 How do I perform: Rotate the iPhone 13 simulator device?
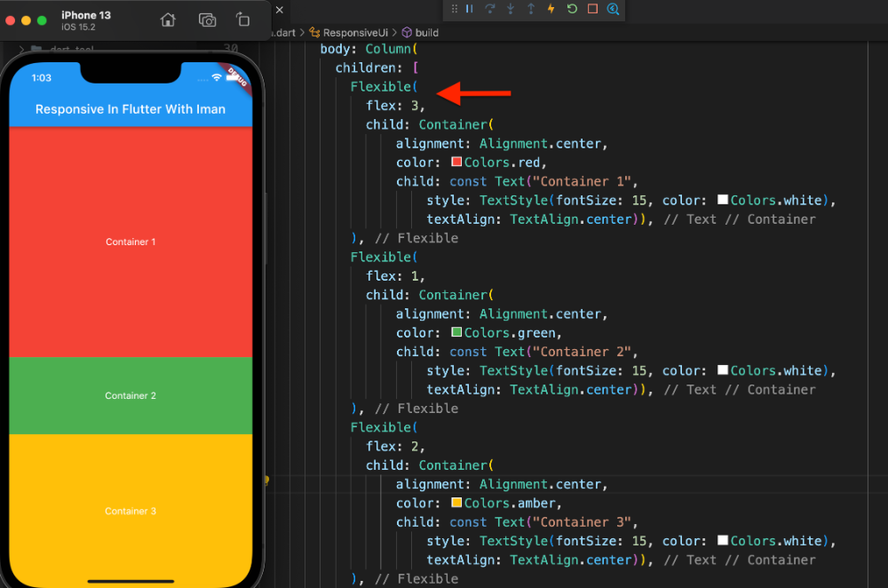[243, 20]
